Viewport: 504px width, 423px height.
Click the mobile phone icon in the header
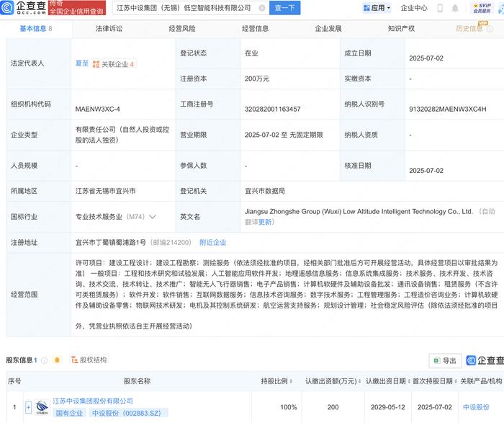coord(440,8)
